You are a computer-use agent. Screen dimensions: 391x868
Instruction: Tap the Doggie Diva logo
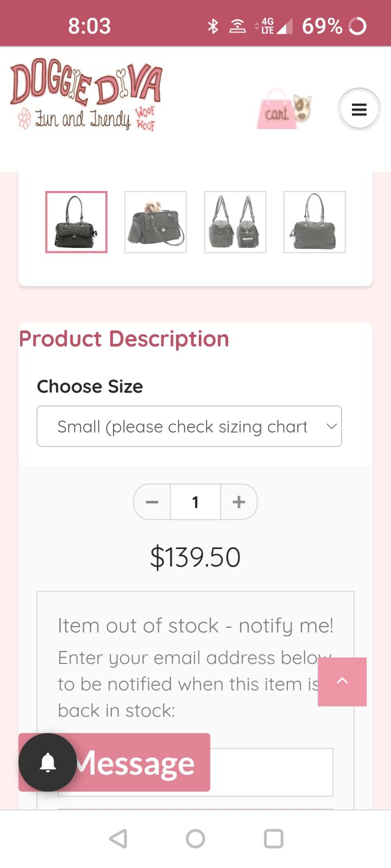[x=86, y=94]
